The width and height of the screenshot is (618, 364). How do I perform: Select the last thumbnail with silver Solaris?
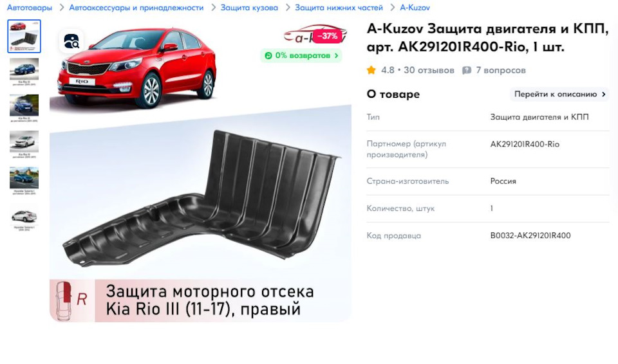coord(24,217)
